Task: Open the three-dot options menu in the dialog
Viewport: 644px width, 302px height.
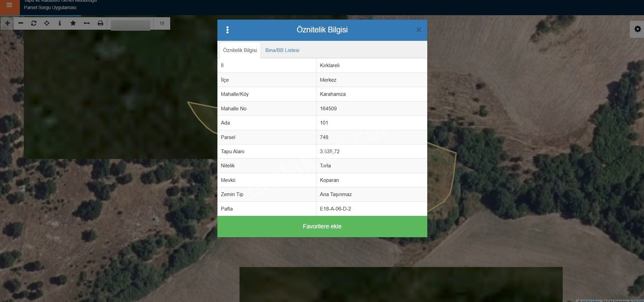Action: coord(227,30)
